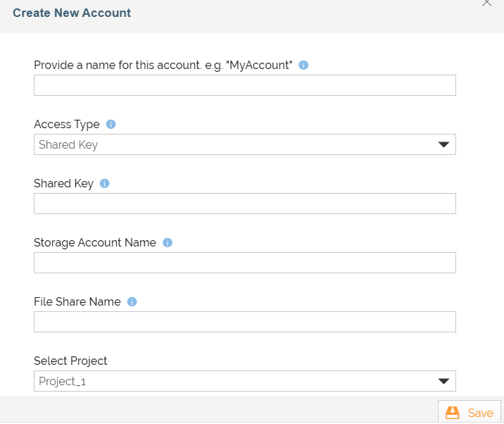Expand the Access Type dropdown arrow
The width and height of the screenshot is (504, 424).
[x=443, y=144]
